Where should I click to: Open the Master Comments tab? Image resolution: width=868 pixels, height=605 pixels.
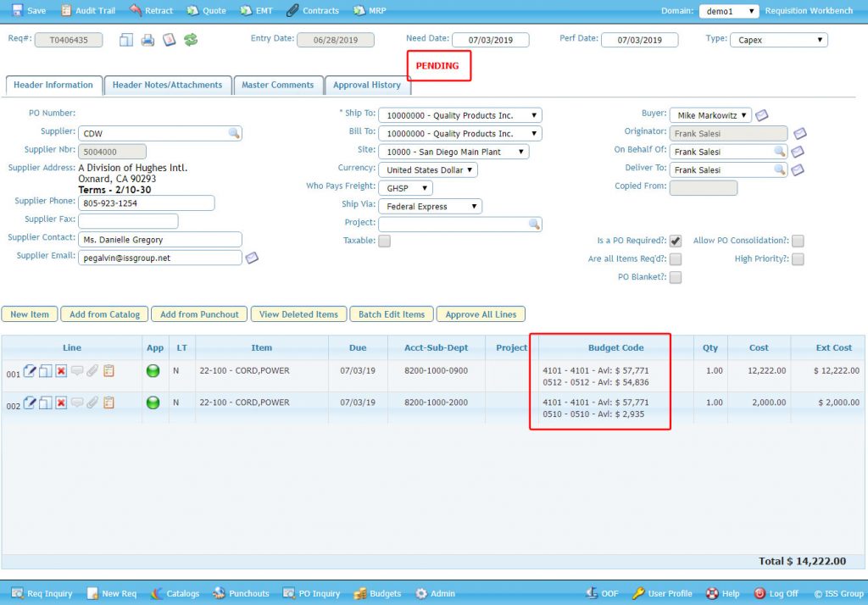(x=278, y=85)
